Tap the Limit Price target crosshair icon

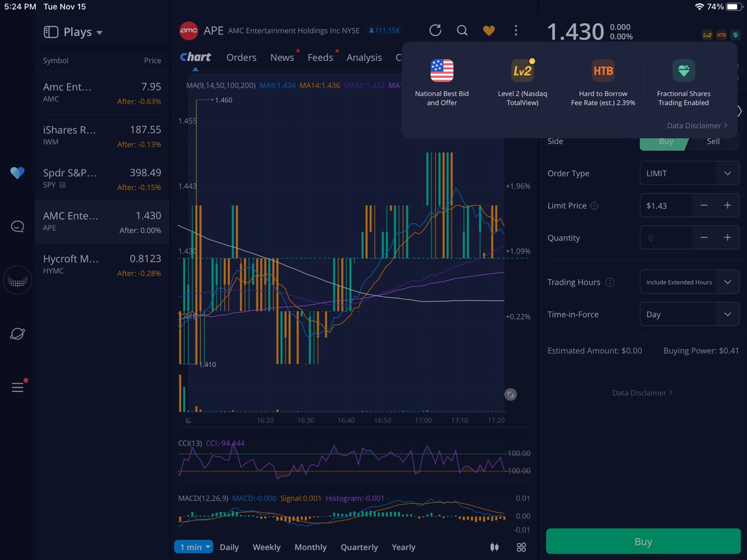point(594,205)
